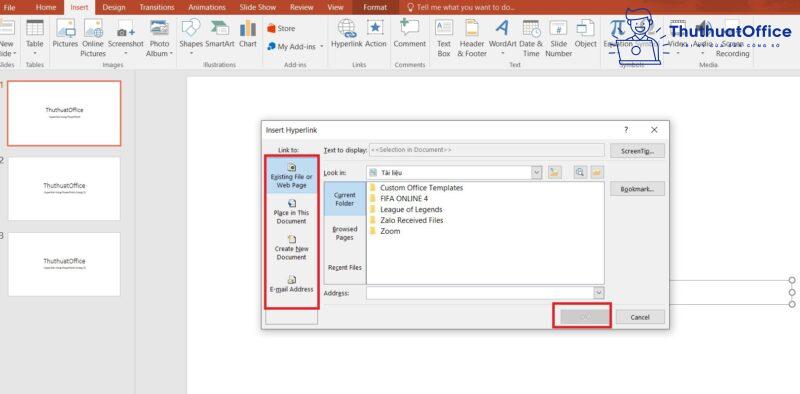This screenshot has width=800, height=394.
Task: Open the Review tab
Action: click(x=302, y=7)
